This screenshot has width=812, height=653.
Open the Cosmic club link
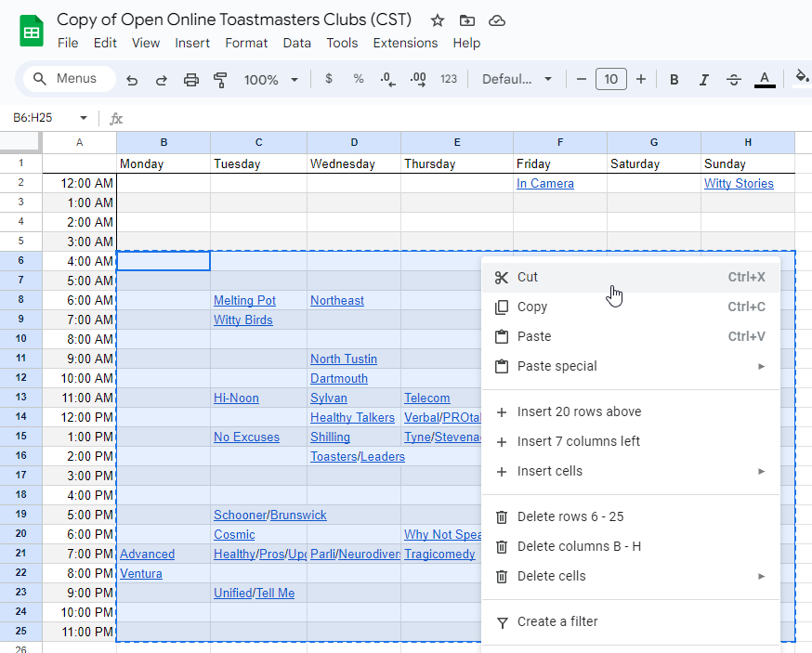tap(234, 535)
